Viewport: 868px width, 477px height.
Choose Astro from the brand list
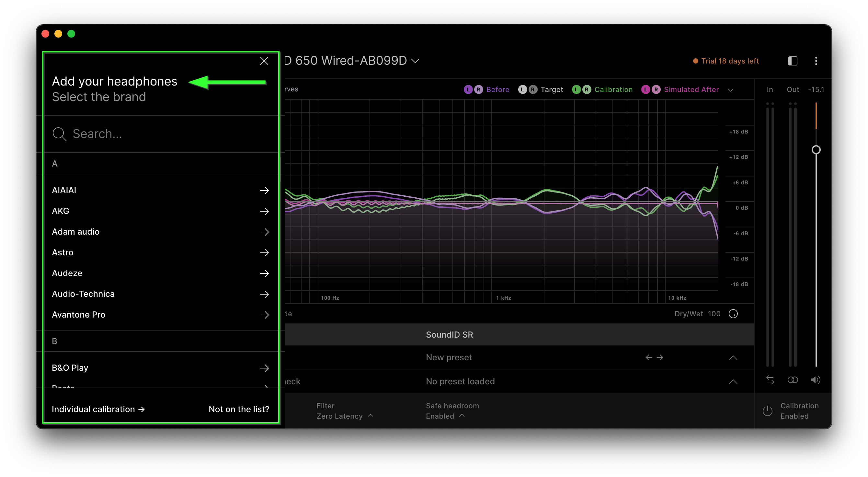coord(161,252)
